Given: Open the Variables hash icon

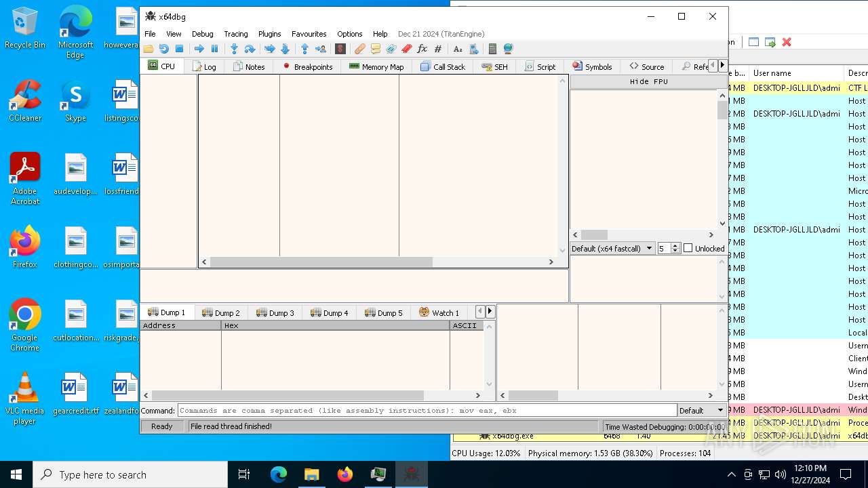Looking at the screenshot, I should coord(438,49).
